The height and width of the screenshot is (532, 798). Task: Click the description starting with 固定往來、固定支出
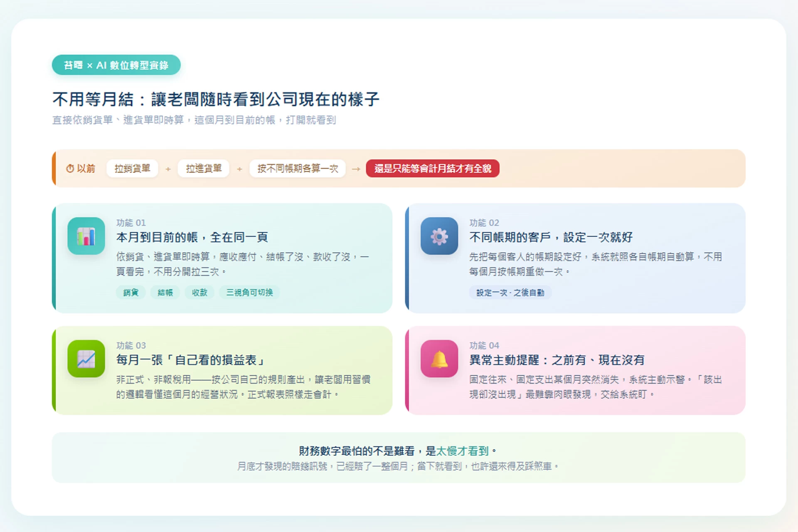[596, 387]
